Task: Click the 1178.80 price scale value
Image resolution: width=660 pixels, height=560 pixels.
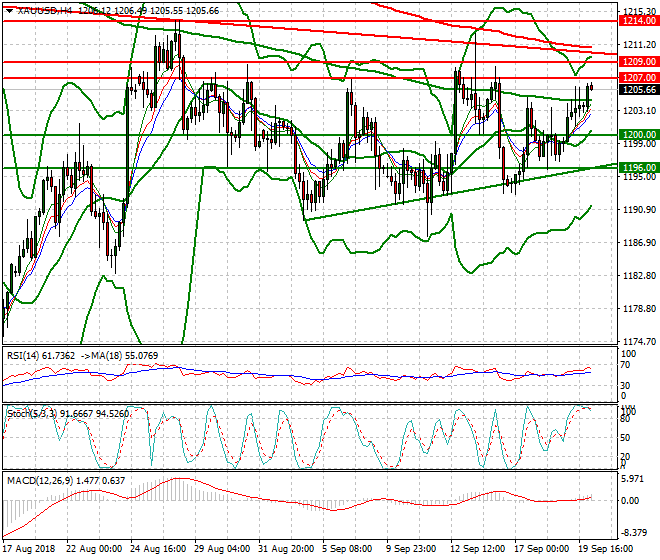Action: (639, 309)
